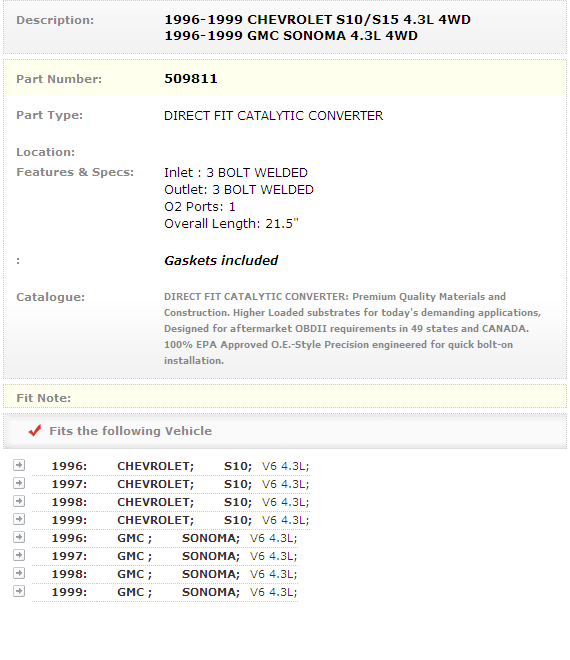Screen dimensions: 570x660
Task: Click the Location label
Action: coord(45,152)
